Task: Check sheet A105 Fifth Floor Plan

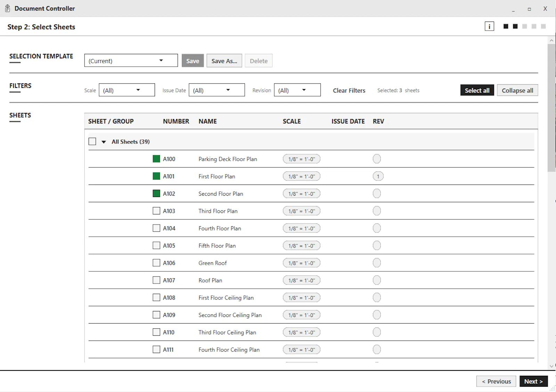Action: tap(156, 246)
